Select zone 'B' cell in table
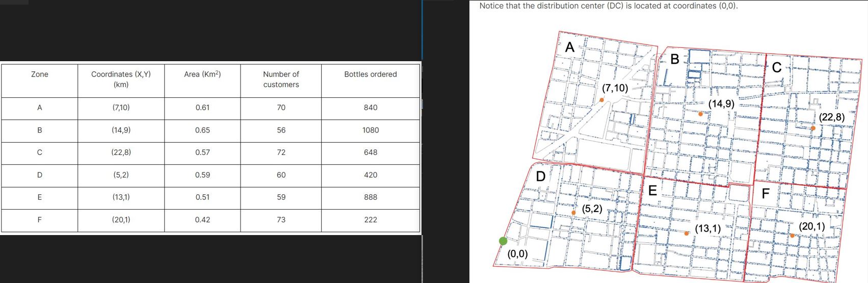Viewport: 868px width, 283px height. click(40, 130)
